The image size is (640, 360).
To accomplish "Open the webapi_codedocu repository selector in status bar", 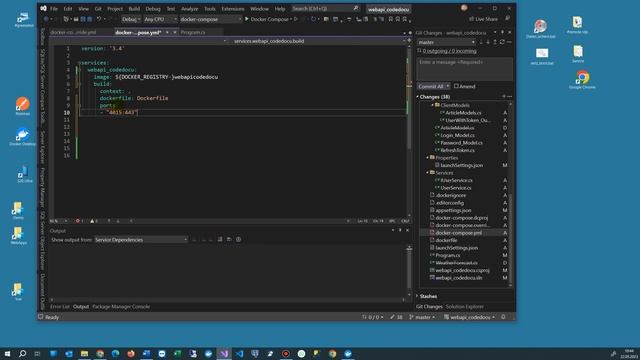I will [469, 317].
